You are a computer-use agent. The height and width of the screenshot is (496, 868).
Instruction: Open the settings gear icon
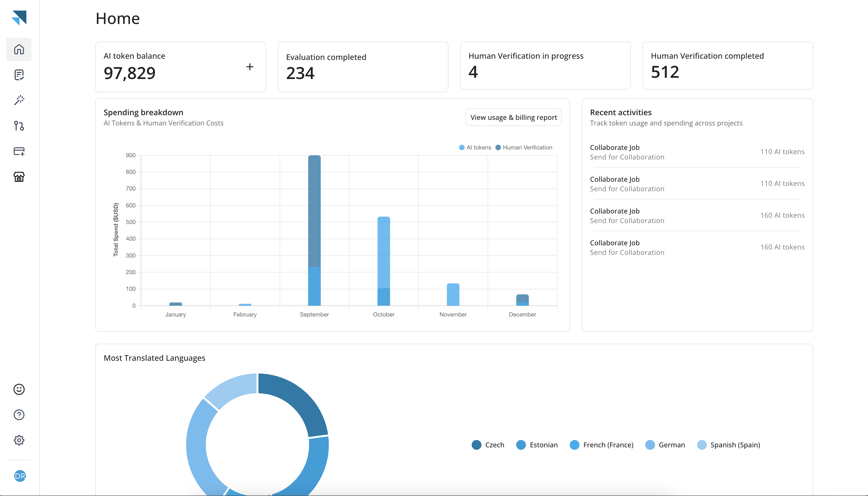coord(19,440)
